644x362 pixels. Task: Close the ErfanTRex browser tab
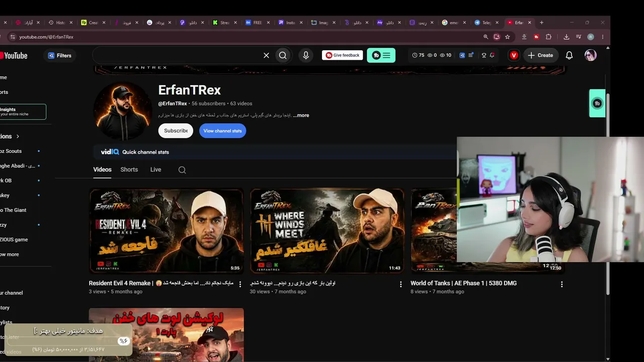tap(529, 23)
